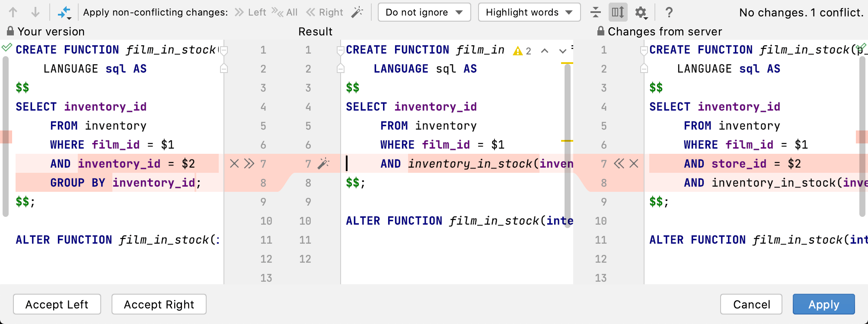Cancel the merge dialog

pyautogui.click(x=751, y=305)
